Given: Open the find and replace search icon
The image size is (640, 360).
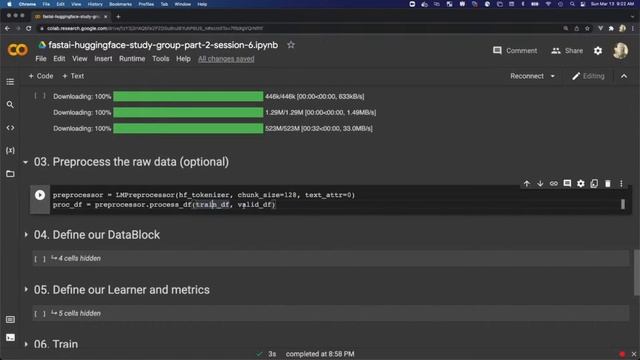Looking at the screenshot, I should [10, 105].
